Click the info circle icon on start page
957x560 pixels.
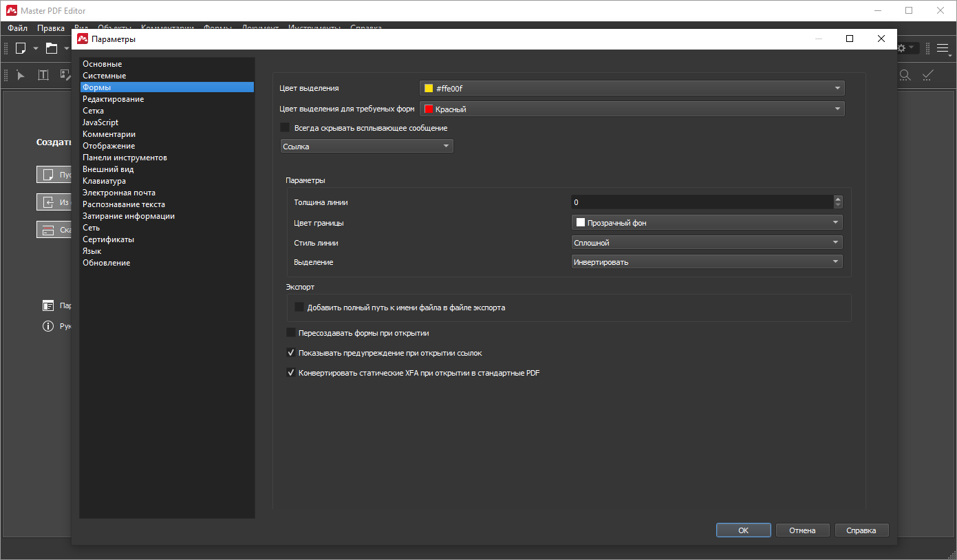click(x=48, y=326)
